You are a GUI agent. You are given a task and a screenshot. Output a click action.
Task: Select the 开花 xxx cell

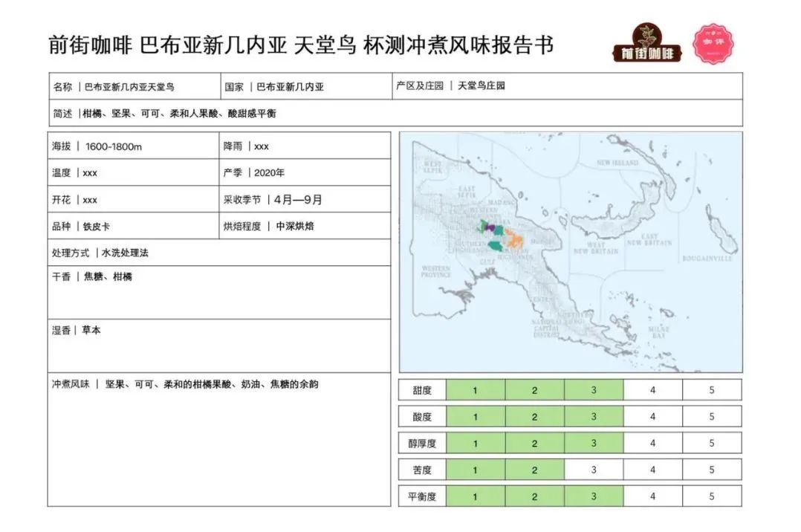pos(133,199)
